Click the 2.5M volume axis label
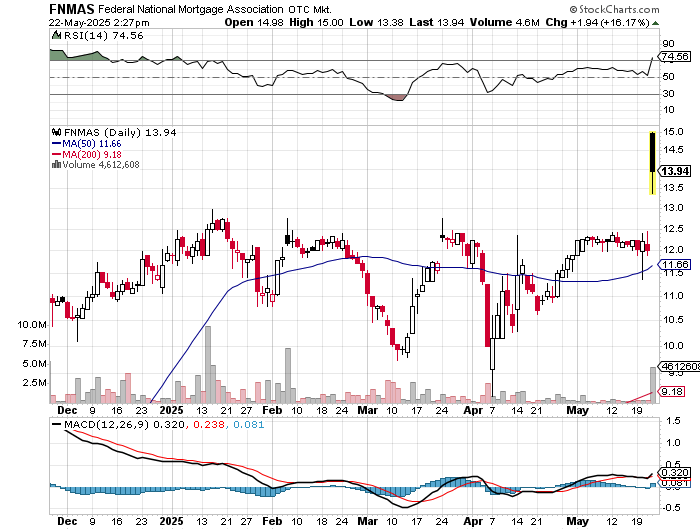This screenshot has width=700, height=530. (35, 383)
